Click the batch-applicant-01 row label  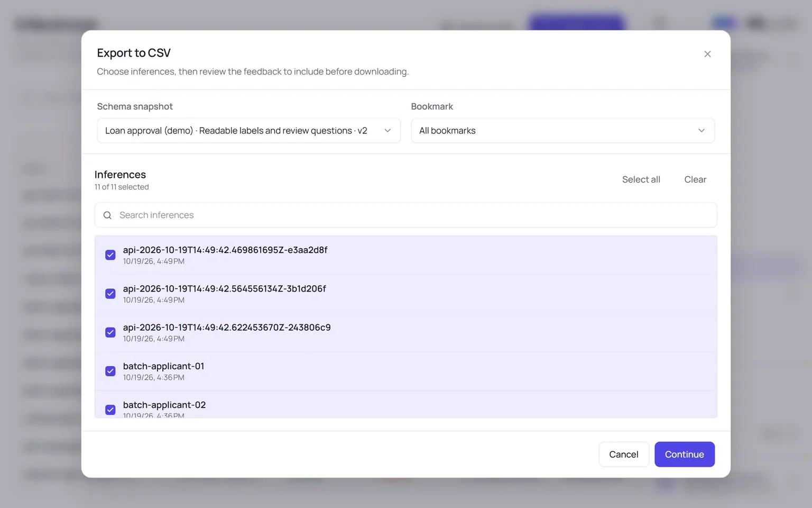[x=163, y=366]
